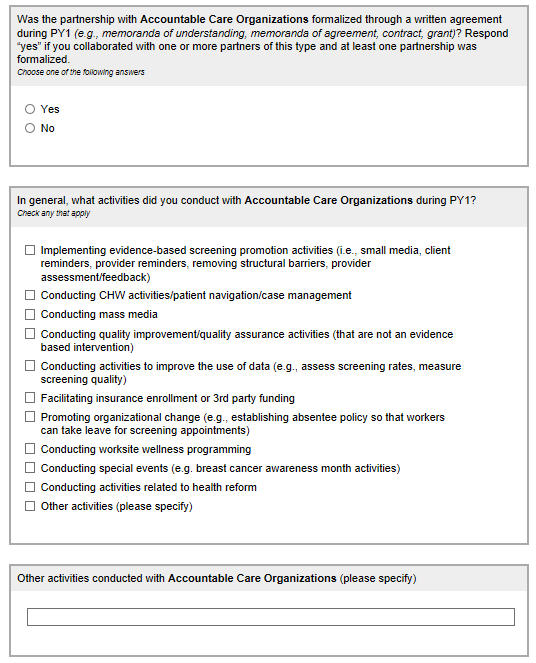Image resolution: width=536 pixels, height=663 pixels.
Task: Tick Conducting activities related to health reform
Action: point(30,487)
